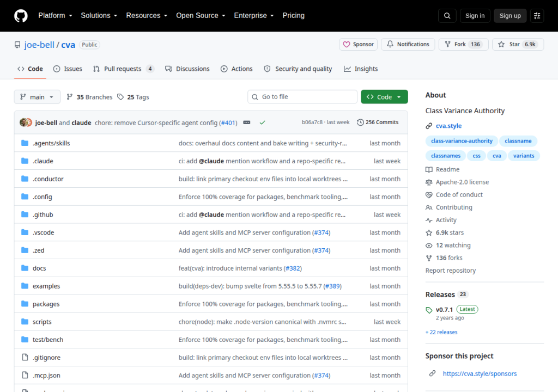
Task: Open the + 22 releases link
Action: click(x=441, y=332)
